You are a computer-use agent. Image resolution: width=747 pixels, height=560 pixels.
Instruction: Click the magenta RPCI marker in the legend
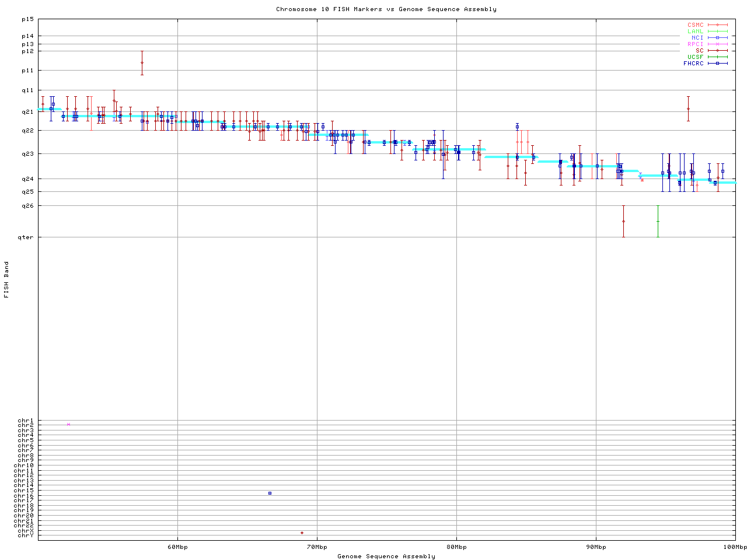[x=717, y=44]
